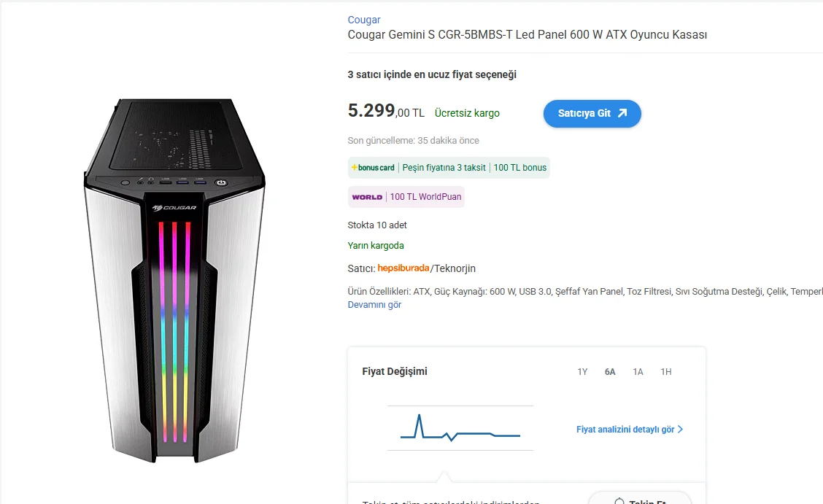Click the Cougar case product image
The width and height of the screenshot is (823, 504).
[174, 281]
